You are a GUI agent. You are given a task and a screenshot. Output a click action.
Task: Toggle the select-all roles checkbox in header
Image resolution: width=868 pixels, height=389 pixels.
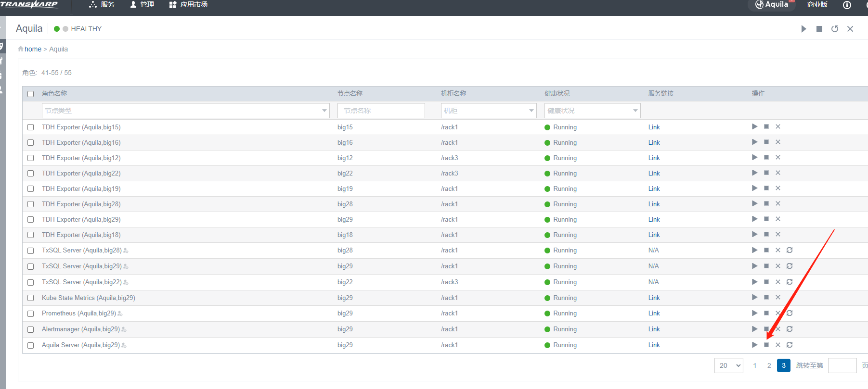(31, 94)
